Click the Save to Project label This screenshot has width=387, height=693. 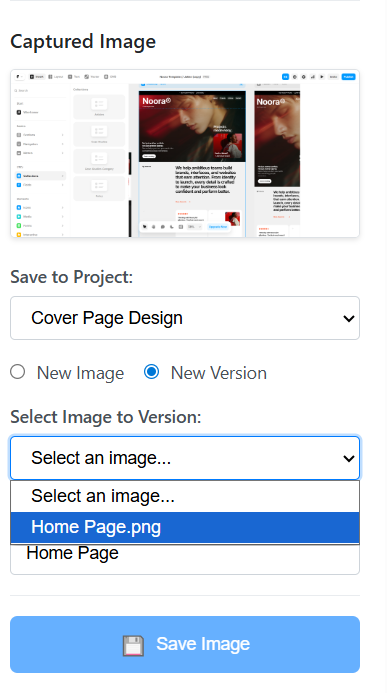pyautogui.click(x=72, y=277)
